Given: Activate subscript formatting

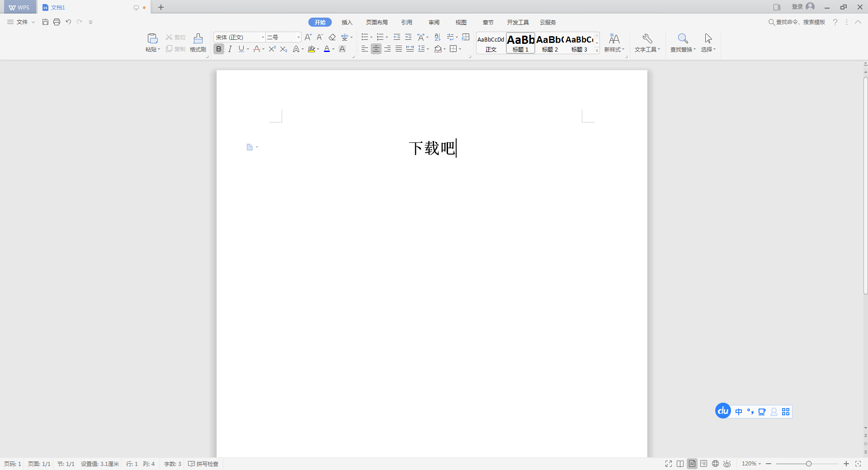Looking at the screenshot, I should [x=283, y=49].
